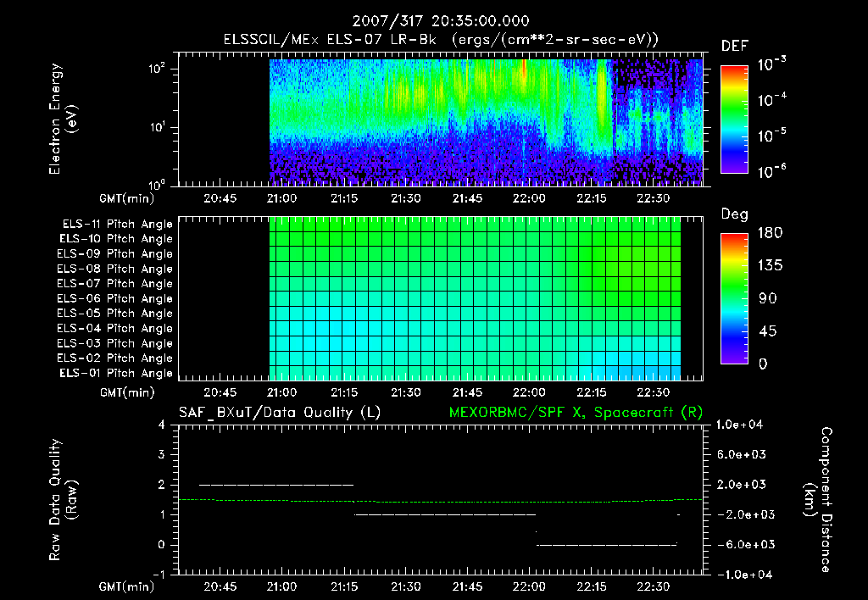This screenshot has width=868, height=600.
Task: Click the 22:00 time label under spectrogram
Action: 529,198
